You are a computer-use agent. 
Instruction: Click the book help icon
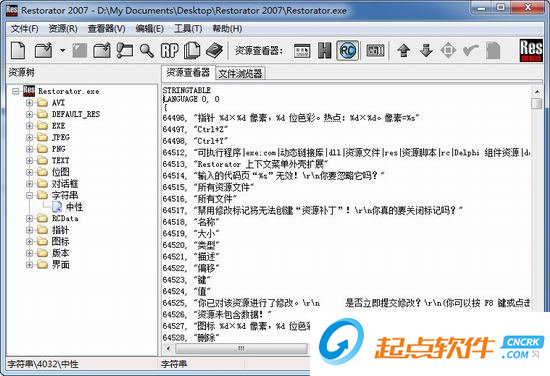point(214,51)
